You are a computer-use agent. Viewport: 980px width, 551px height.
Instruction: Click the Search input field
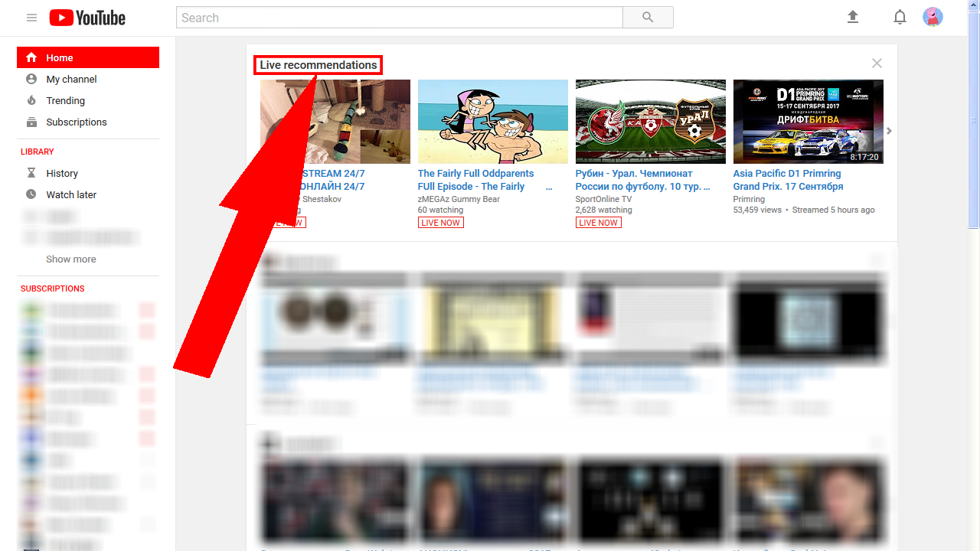[x=400, y=18]
